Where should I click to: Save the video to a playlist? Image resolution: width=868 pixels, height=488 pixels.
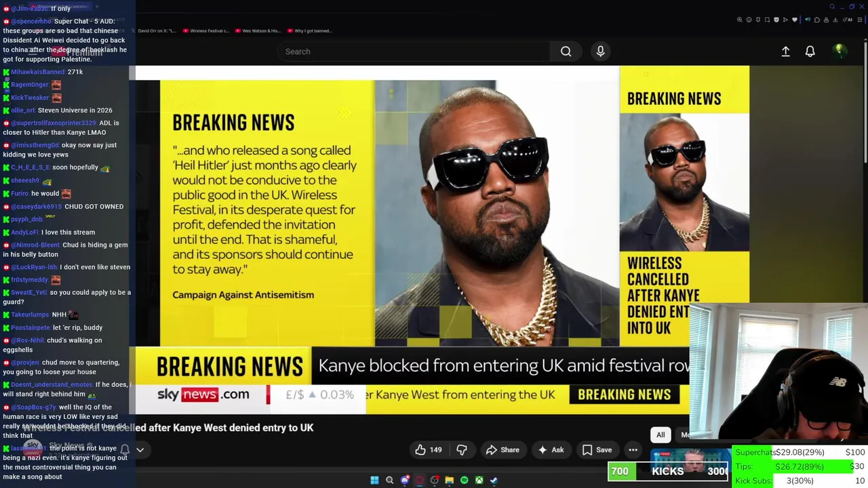597,449
